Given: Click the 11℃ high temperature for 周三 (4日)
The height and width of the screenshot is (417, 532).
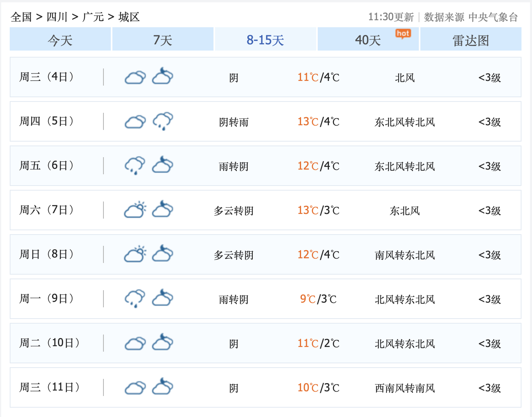Looking at the screenshot, I should point(307,77).
